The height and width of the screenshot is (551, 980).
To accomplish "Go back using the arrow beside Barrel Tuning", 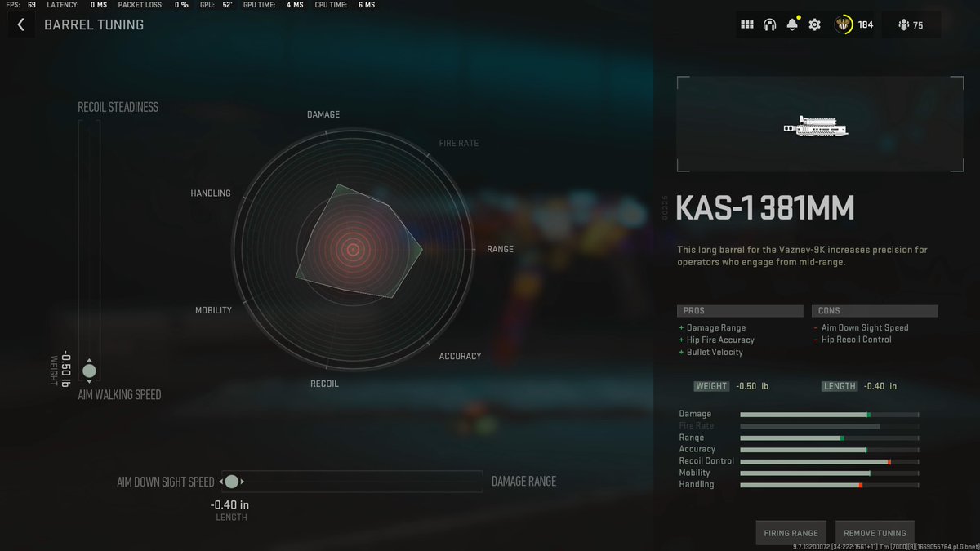I will pos(21,24).
